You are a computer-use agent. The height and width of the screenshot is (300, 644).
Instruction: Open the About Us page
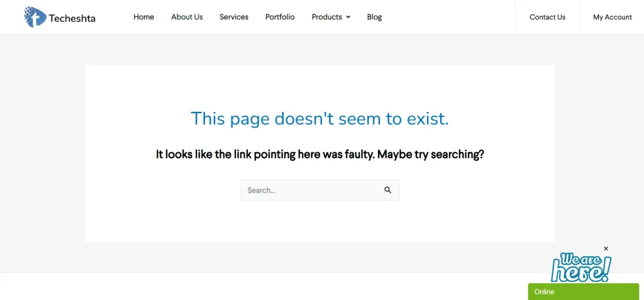coord(187,17)
